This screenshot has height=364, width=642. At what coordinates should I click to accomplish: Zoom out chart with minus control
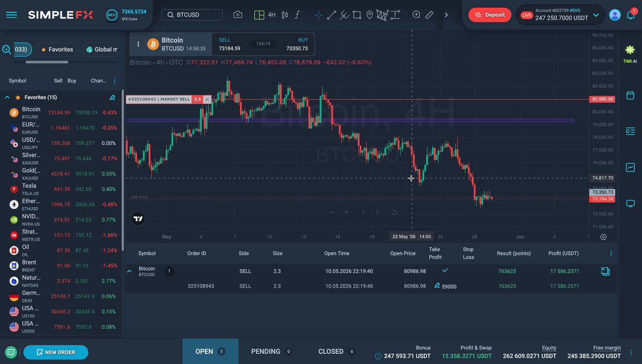pyautogui.click(x=333, y=212)
